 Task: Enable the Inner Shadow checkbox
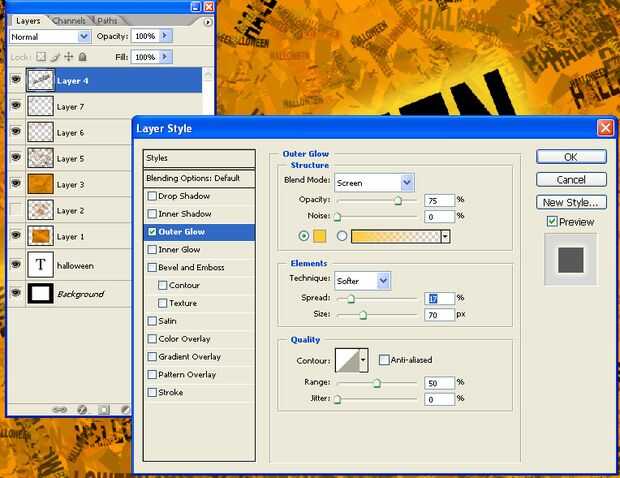tap(152, 214)
